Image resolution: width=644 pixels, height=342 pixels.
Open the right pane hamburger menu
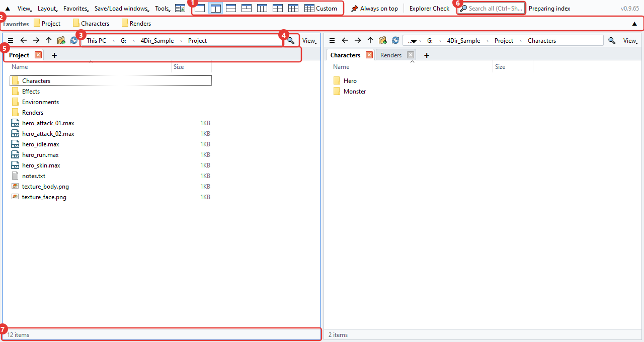[x=332, y=41]
